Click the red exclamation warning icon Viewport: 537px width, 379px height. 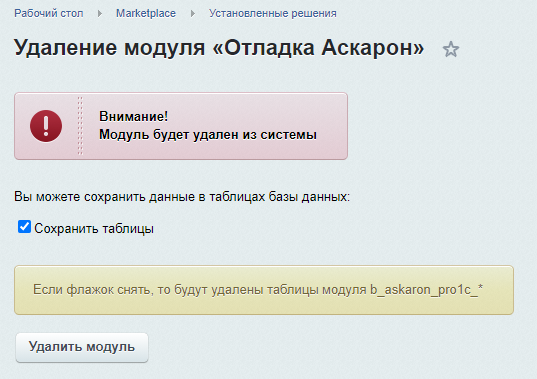[x=46, y=126]
